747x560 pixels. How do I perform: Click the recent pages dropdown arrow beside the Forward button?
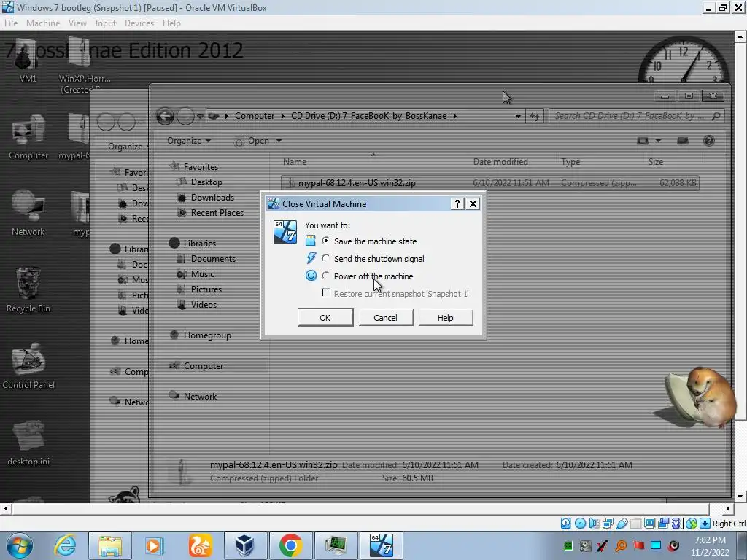click(x=200, y=116)
